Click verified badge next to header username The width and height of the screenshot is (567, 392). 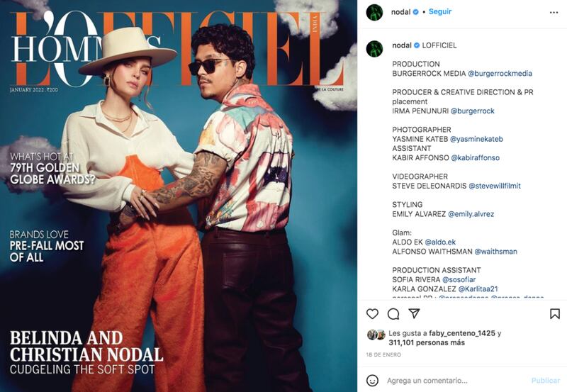pyautogui.click(x=416, y=12)
